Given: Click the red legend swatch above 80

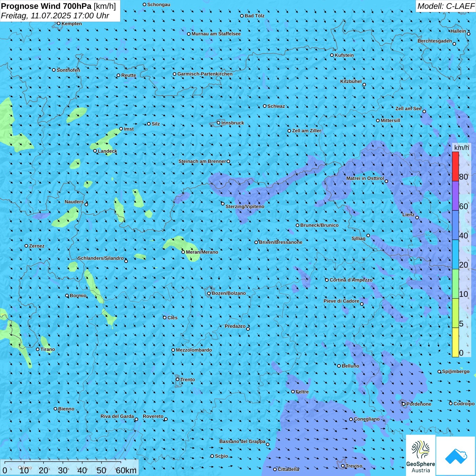Looking at the screenshot, I should click(x=455, y=166).
